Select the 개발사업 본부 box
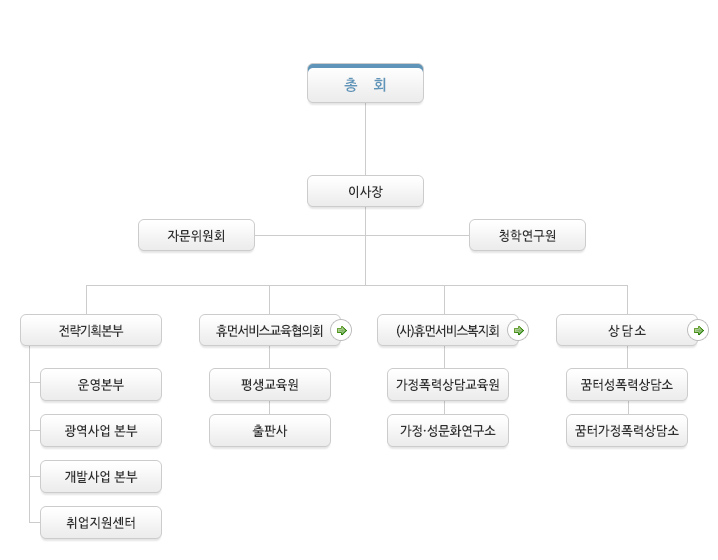The height and width of the screenshot is (560, 718). click(x=101, y=477)
